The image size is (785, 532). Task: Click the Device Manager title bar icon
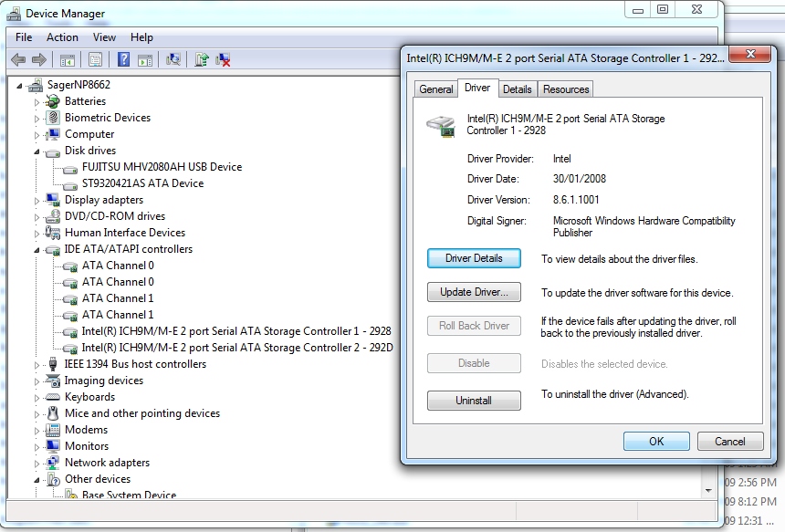pyautogui.click(x=14, y=14)
